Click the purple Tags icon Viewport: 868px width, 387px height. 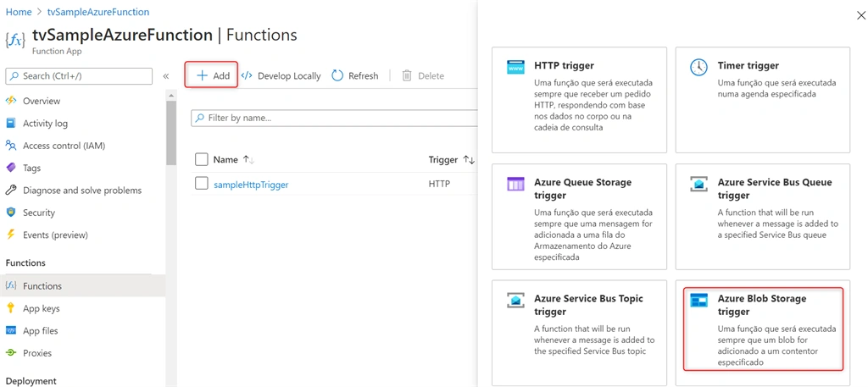click(11, 168)
